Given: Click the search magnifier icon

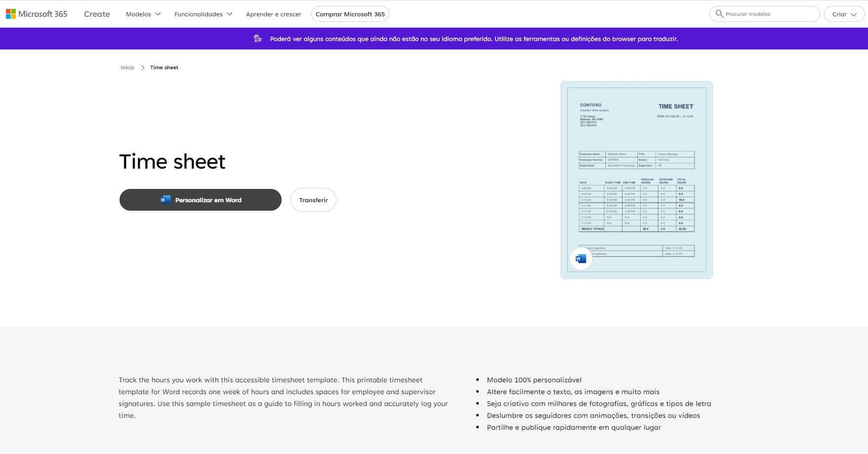Looking at the screenshot, I should 719,14.
